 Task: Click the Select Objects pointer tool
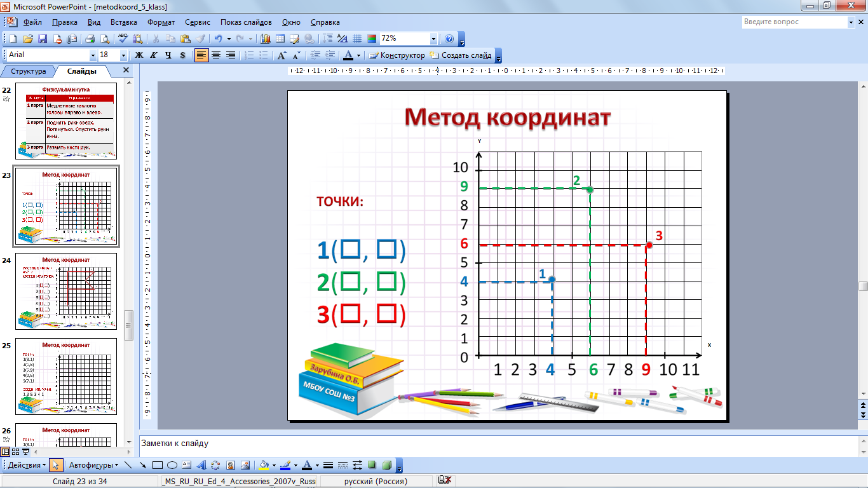[x=55, y=464]
